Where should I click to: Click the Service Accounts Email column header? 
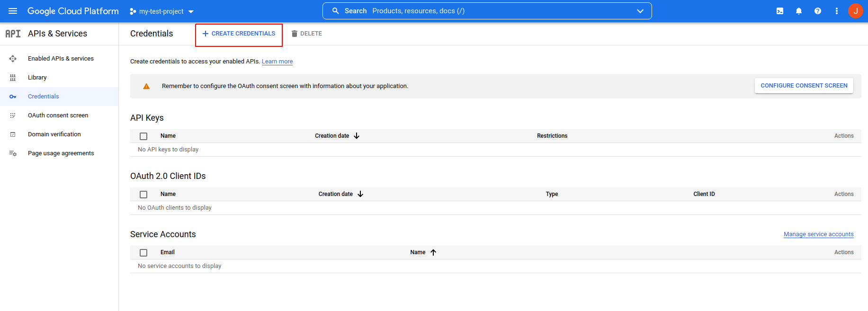tap(168, 252)
